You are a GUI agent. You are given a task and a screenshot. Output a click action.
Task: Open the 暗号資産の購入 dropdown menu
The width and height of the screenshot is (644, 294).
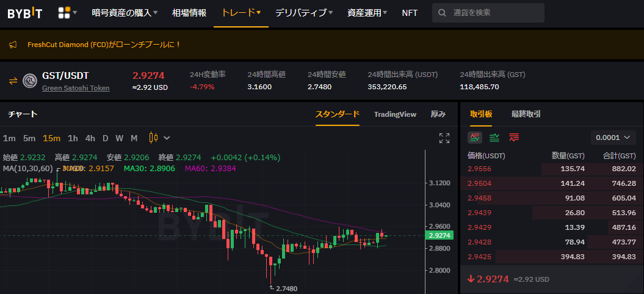125,13
